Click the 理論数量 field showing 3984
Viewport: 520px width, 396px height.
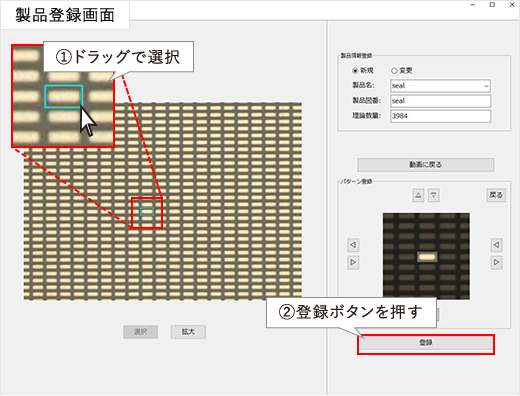click(x=440, y=116)
